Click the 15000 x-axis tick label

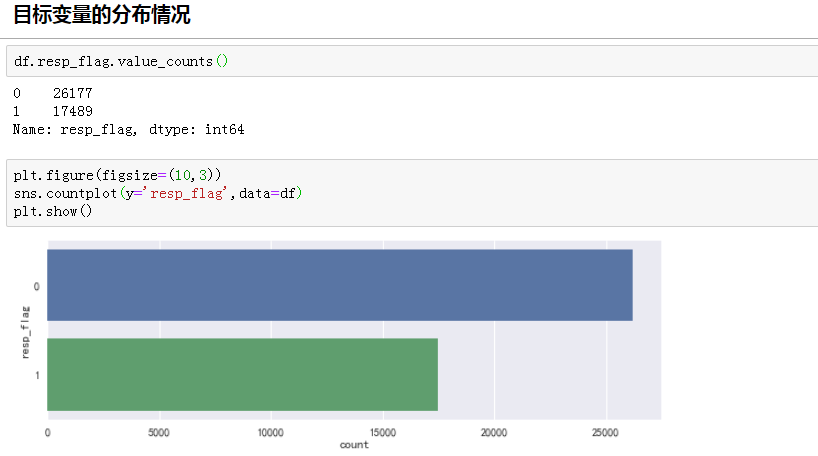[382, 432]
